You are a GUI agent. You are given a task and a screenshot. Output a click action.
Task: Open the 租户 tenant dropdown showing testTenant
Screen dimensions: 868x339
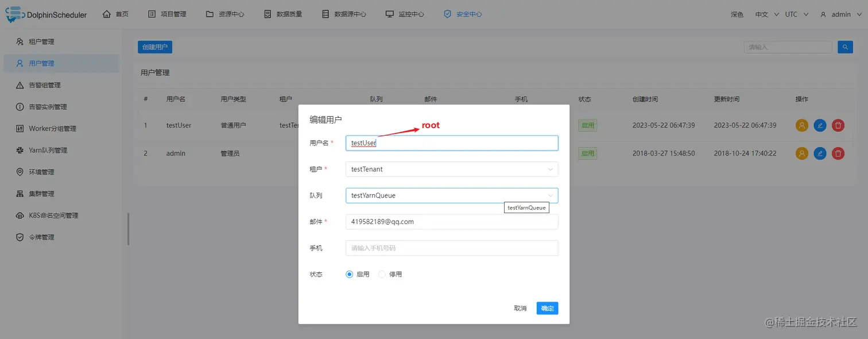pos(451,169)
